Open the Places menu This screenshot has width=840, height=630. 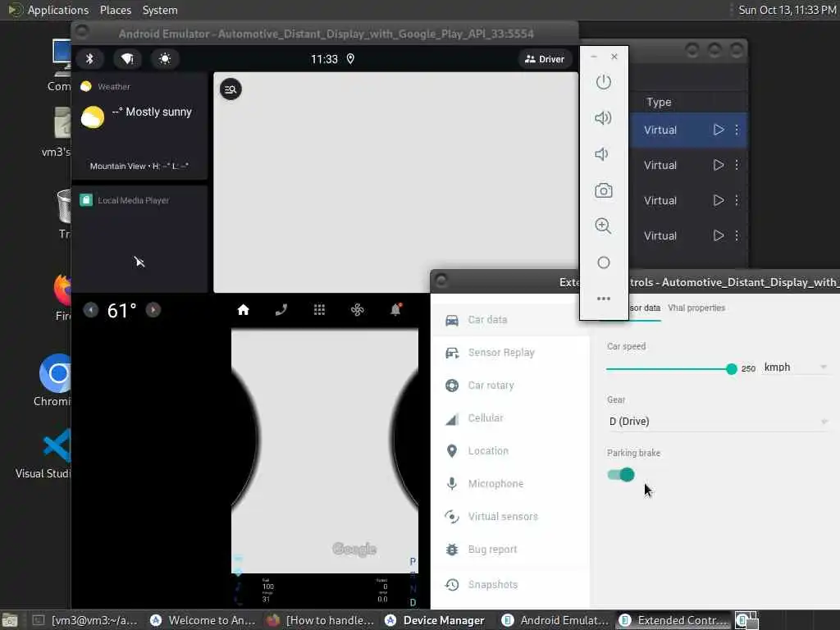pos(115,10)
